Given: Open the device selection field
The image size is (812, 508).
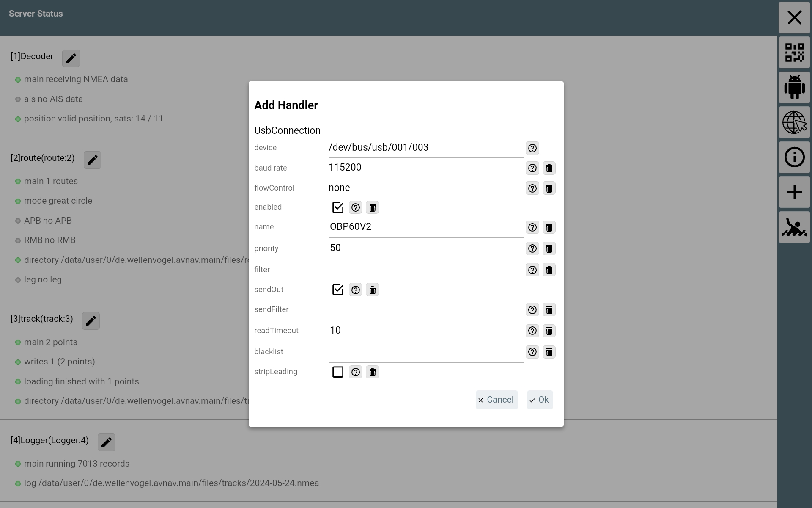Looking at the screenshot, I should click(x=426, y=147).
